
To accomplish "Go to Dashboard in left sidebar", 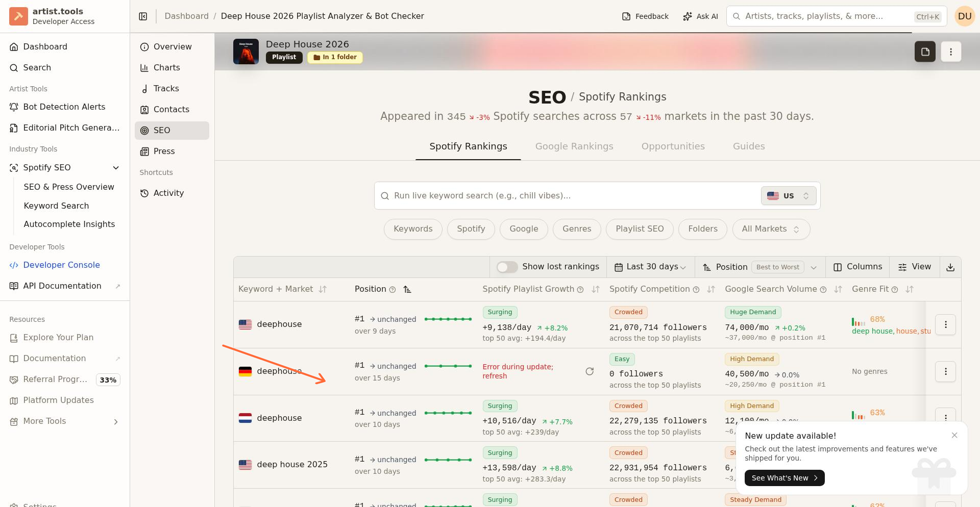I will pyautogui.click(x=65, y=46).
